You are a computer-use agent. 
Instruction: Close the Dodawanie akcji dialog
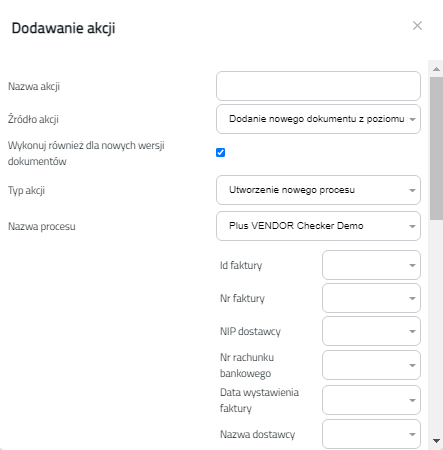(x=417, y=26)
